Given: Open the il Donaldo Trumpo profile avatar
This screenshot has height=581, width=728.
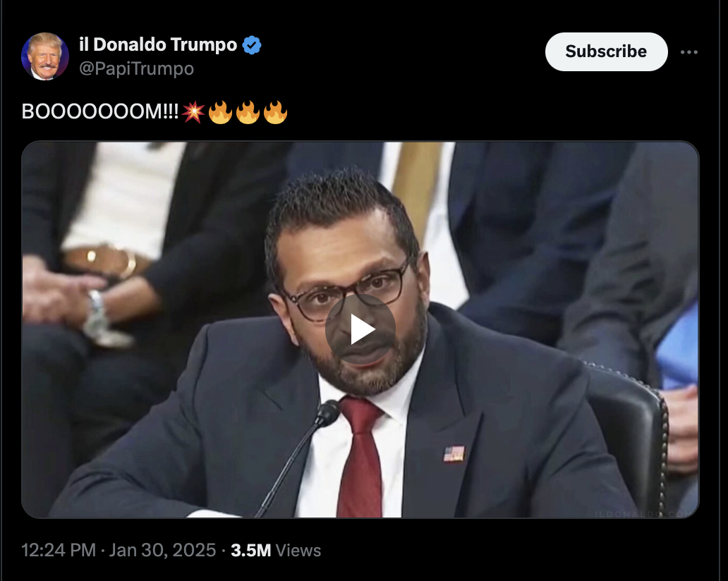Looking at the screenshot, I should pyautogui.click(x=45, y=56).
